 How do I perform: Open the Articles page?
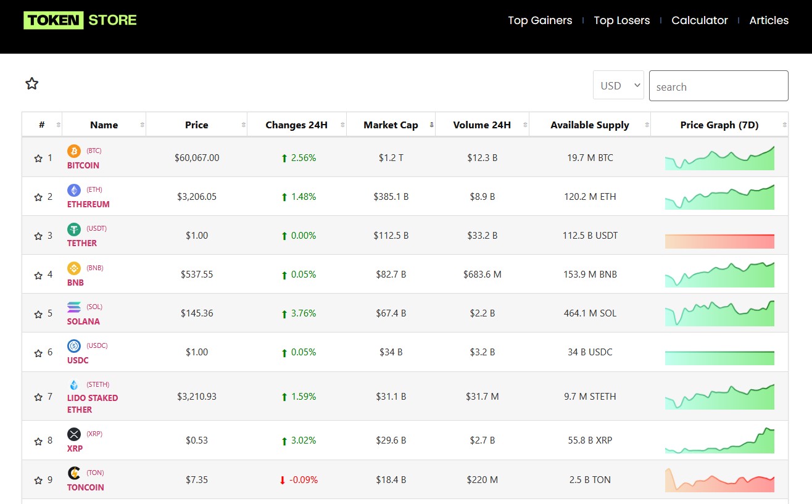(769, 20)
